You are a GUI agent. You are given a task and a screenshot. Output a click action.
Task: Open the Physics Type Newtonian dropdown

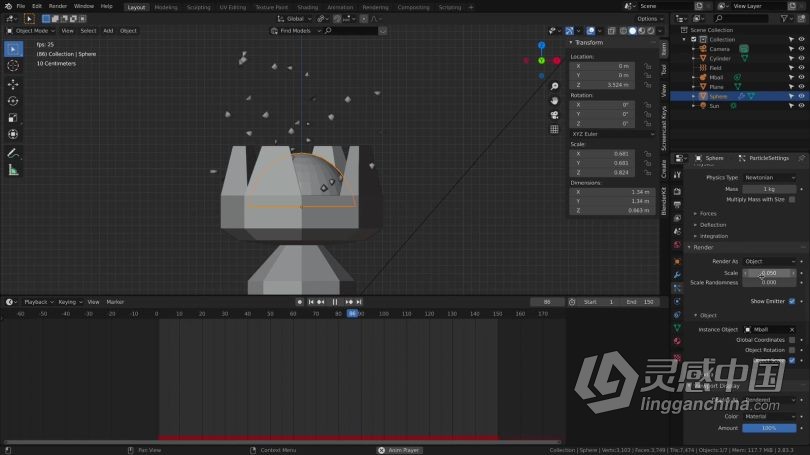pos(769,178)
